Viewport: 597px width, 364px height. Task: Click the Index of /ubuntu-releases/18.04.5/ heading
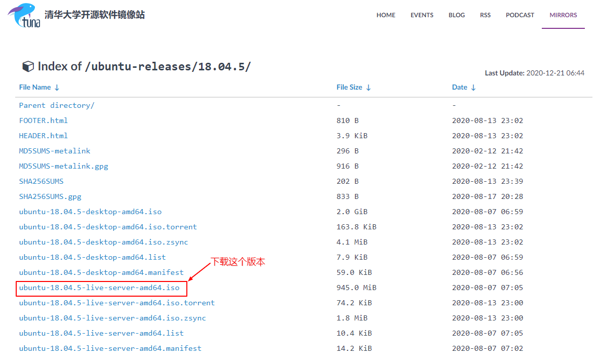(x=144, y=67)
